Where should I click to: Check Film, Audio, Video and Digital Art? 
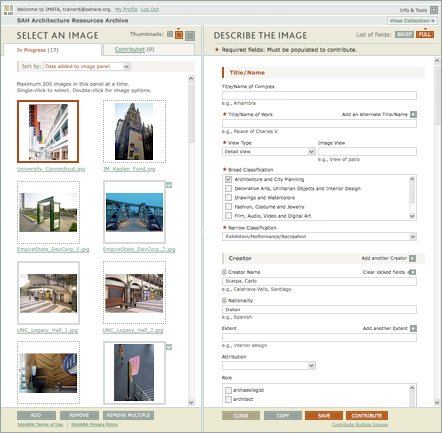pos(228,216)
